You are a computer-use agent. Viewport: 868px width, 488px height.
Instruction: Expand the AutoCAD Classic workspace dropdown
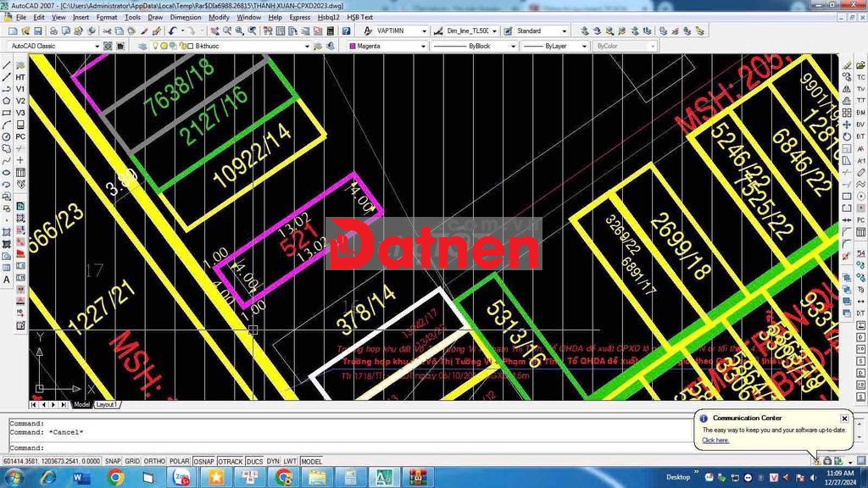[97, 47]
